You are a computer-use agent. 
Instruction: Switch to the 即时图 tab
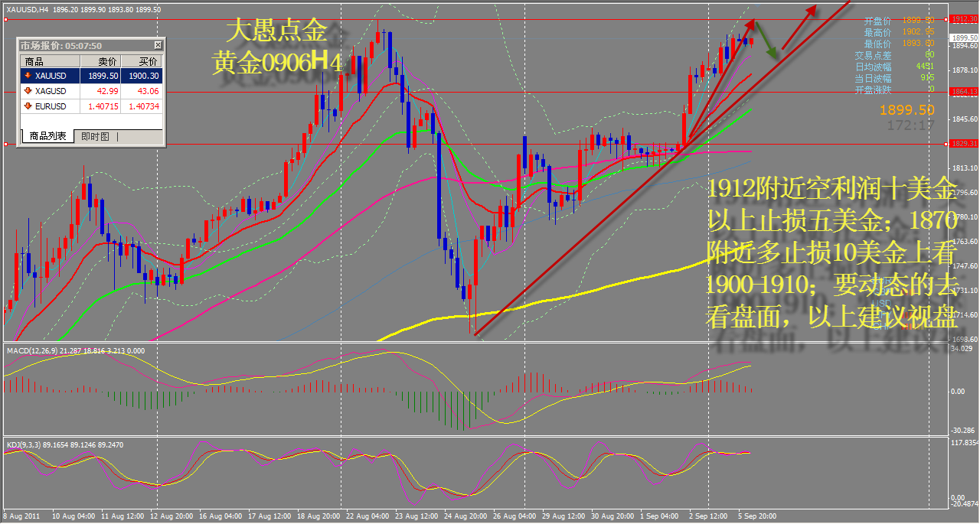point(96,137)
